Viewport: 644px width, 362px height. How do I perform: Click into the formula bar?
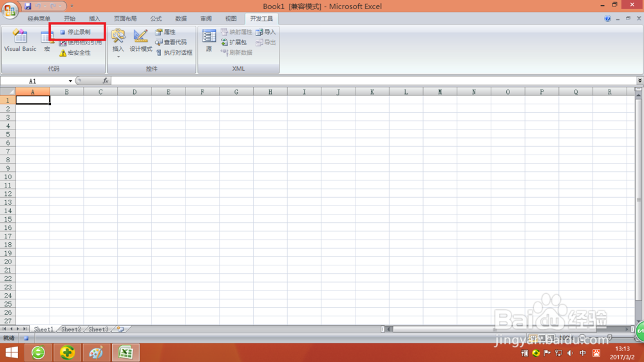[x=373, y=81]
